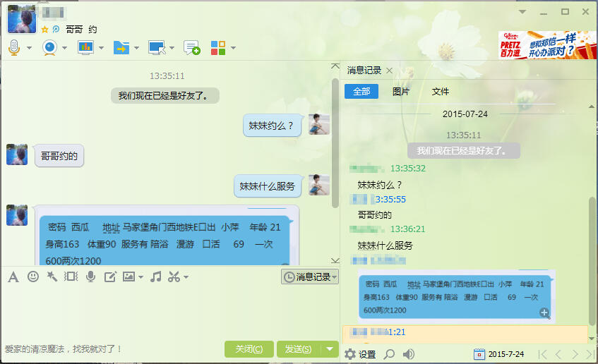The width and height of the screenshot is (598, 364).
Task: Click the PRETZ advertisement banner
Action: click(547, 45)
